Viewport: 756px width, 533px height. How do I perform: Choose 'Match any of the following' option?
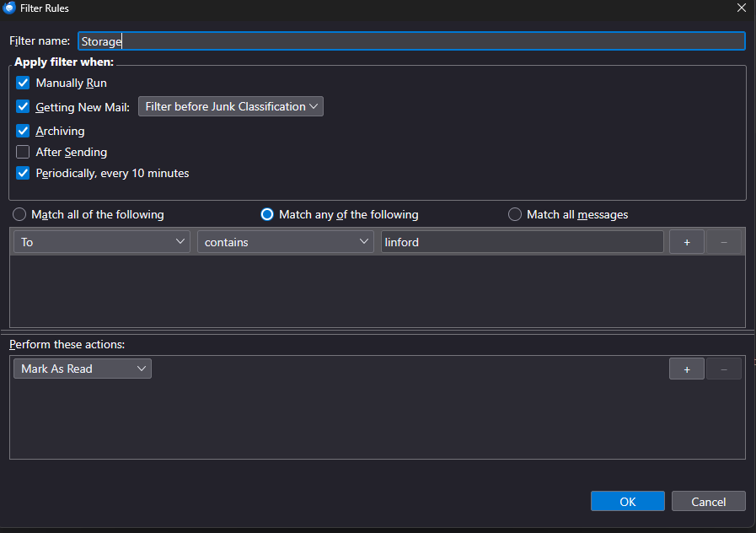[267, 214]
